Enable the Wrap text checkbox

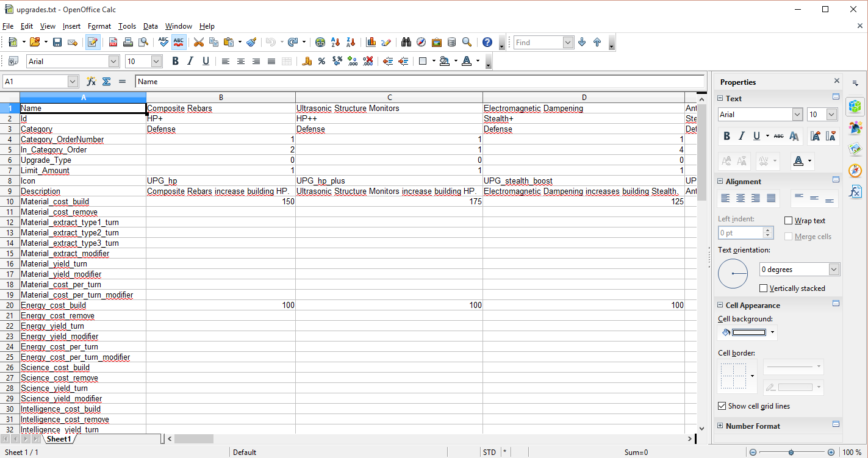[789, 221]
